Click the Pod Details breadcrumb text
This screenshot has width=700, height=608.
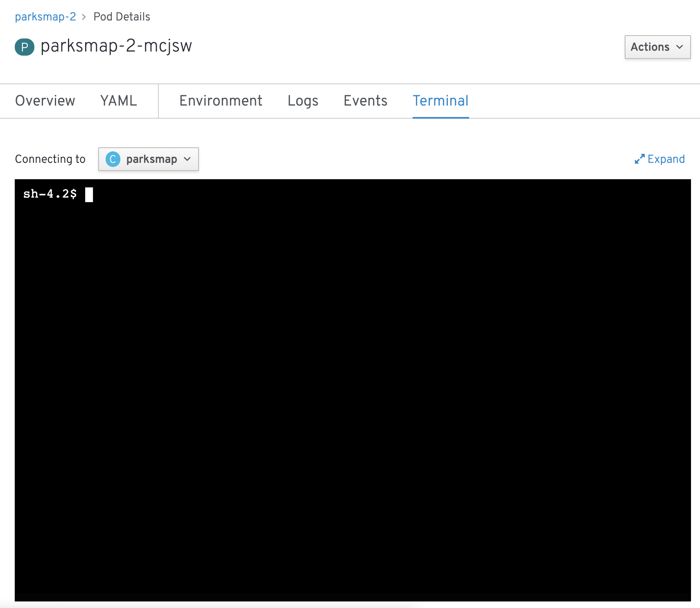pos(122,17)
